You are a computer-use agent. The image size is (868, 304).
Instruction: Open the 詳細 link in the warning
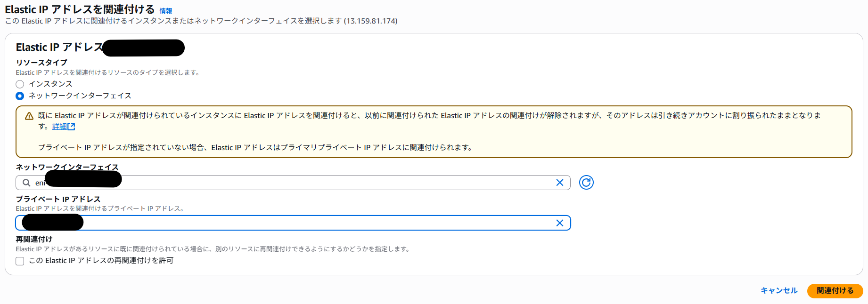click(59, 127)
